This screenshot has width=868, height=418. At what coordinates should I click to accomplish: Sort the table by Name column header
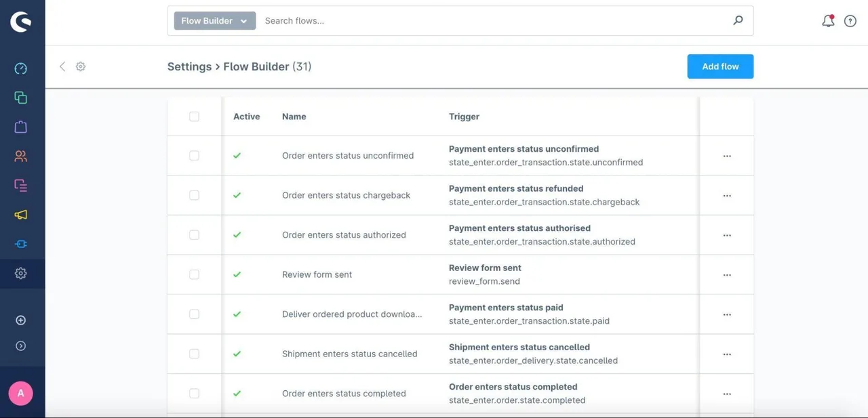(x=294, y=117)
